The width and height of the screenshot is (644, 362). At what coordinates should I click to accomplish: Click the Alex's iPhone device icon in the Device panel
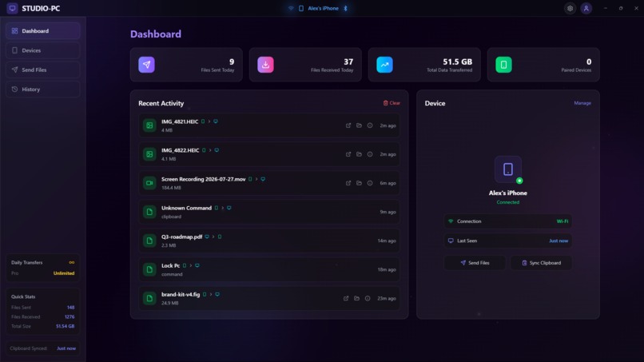click(x=508, y=169)
